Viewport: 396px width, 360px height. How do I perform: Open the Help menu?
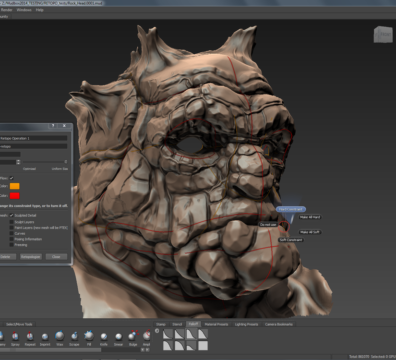pyautogui.click(x=40, y=10)
